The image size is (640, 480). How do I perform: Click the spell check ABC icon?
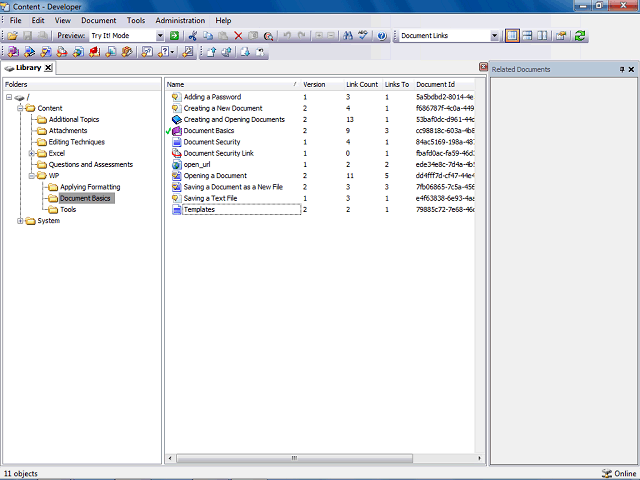(x=363, y=36)
